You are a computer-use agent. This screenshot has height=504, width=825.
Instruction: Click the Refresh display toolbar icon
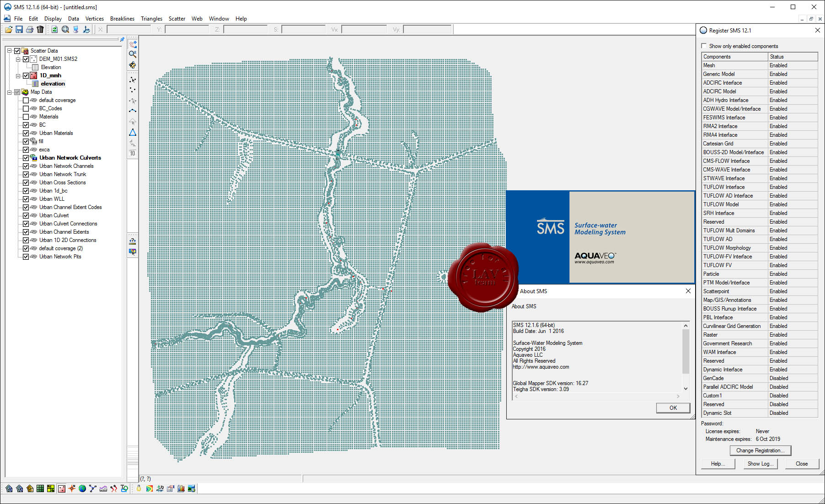point(54,29)
